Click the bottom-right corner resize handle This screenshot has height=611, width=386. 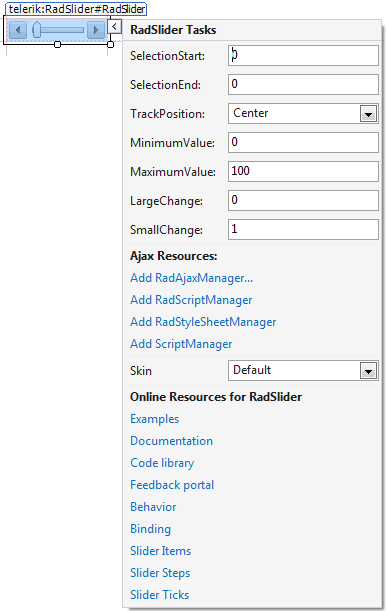coord(111,44)
